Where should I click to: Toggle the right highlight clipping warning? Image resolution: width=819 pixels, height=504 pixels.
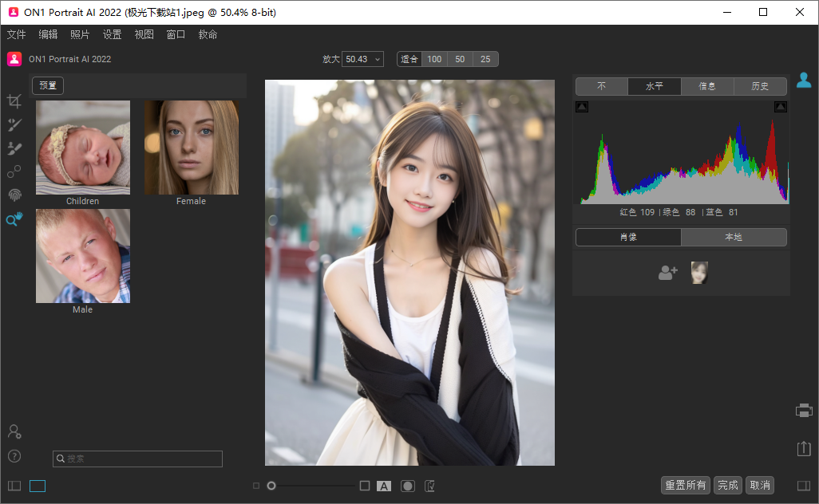click(x=781, y=107)
